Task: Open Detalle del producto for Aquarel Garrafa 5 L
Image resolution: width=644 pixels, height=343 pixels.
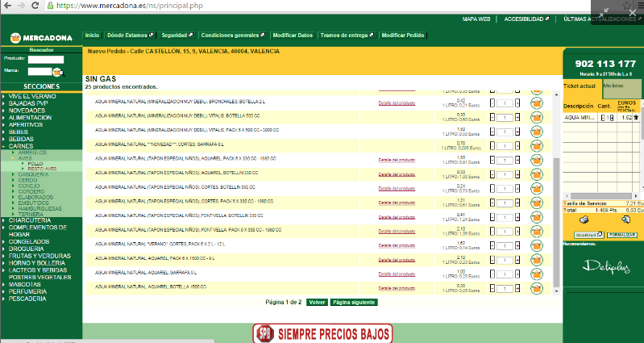Action: (397, 274)
